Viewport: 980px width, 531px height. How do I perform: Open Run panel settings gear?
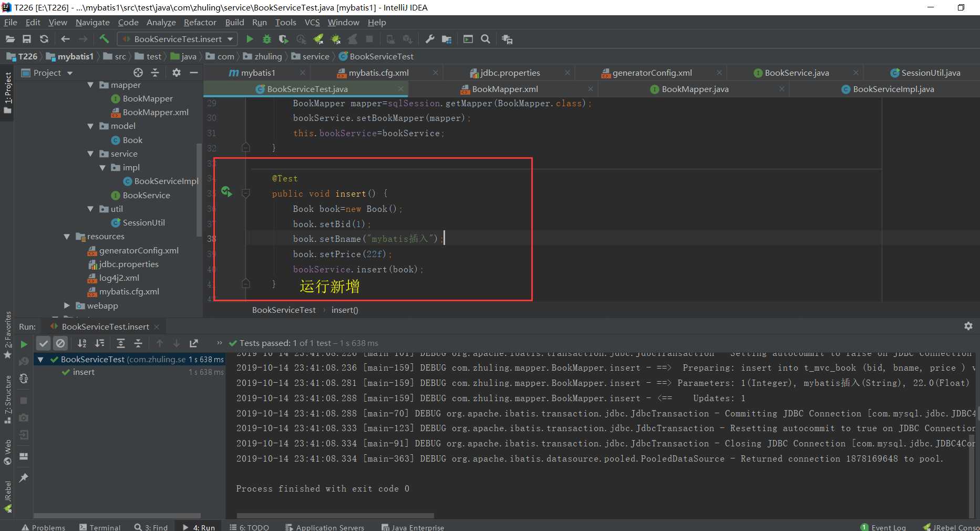968,326
